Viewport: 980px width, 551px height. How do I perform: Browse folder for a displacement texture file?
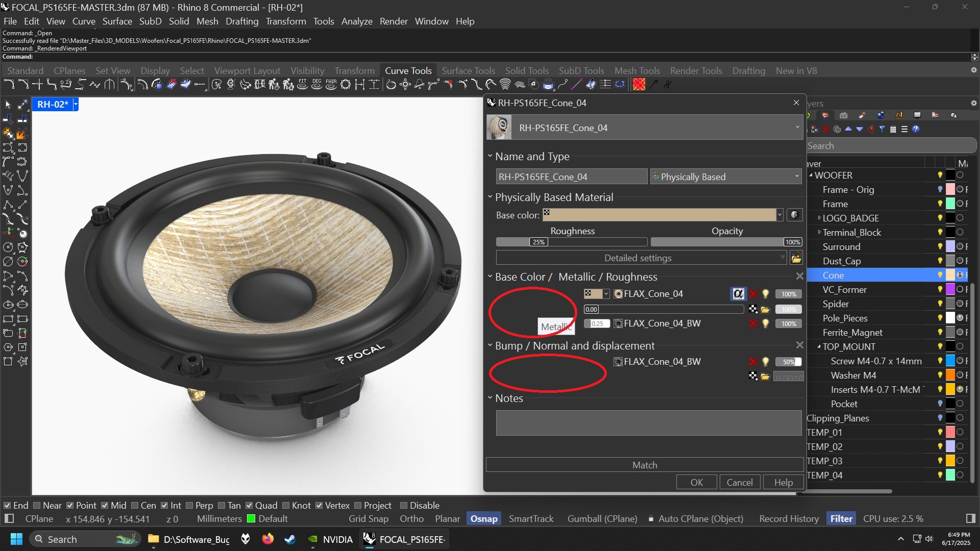point(765,377)
